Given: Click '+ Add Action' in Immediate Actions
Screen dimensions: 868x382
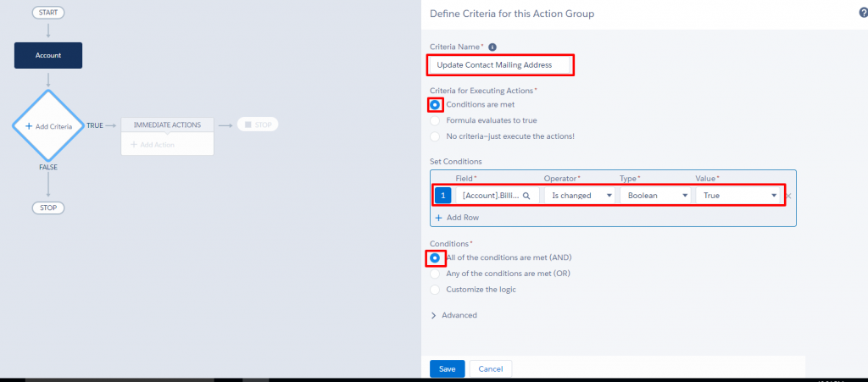Looking at the screenshot, I should coord(153,145).
